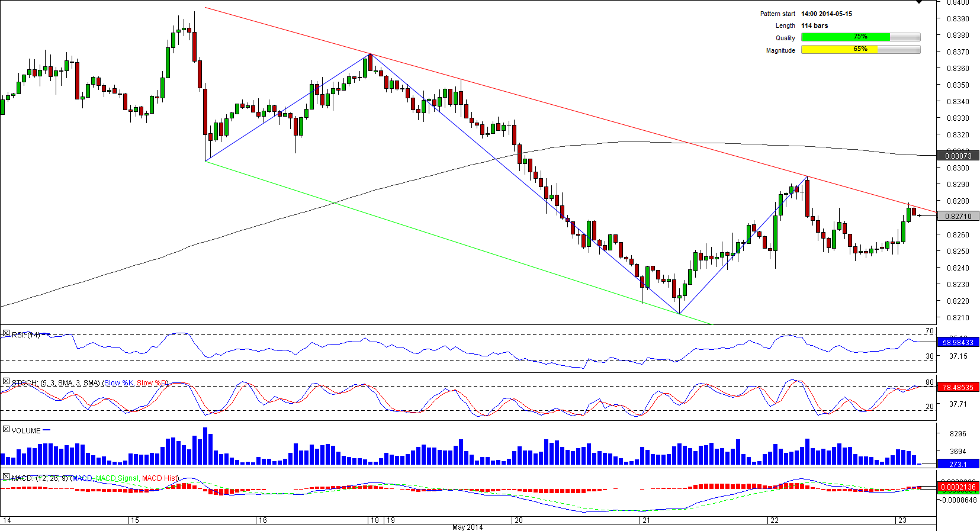
Task: Click the Magnitude 65% progress bar
Action: point(860,50)
